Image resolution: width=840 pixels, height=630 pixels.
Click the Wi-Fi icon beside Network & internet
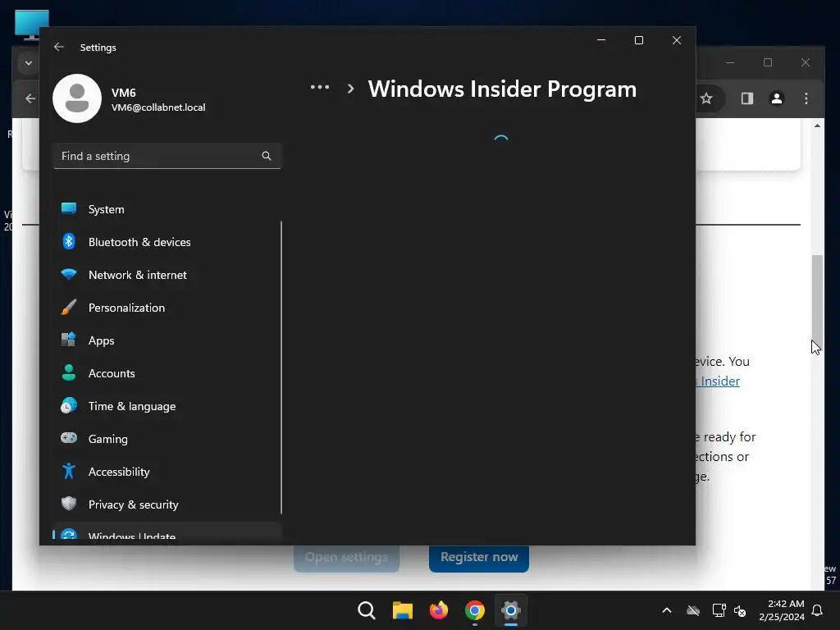(x=69, y=274)
